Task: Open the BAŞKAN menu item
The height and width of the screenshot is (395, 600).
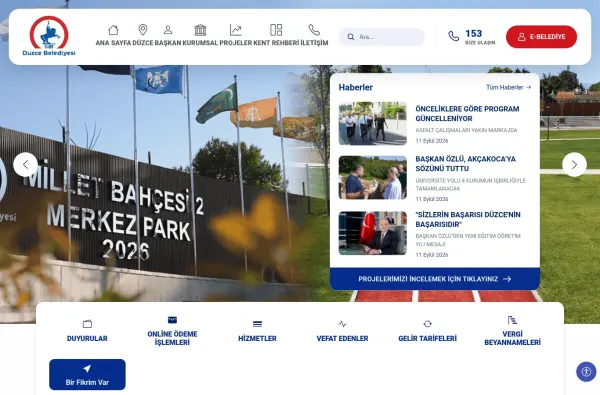Action: click(x=168, y=43)
